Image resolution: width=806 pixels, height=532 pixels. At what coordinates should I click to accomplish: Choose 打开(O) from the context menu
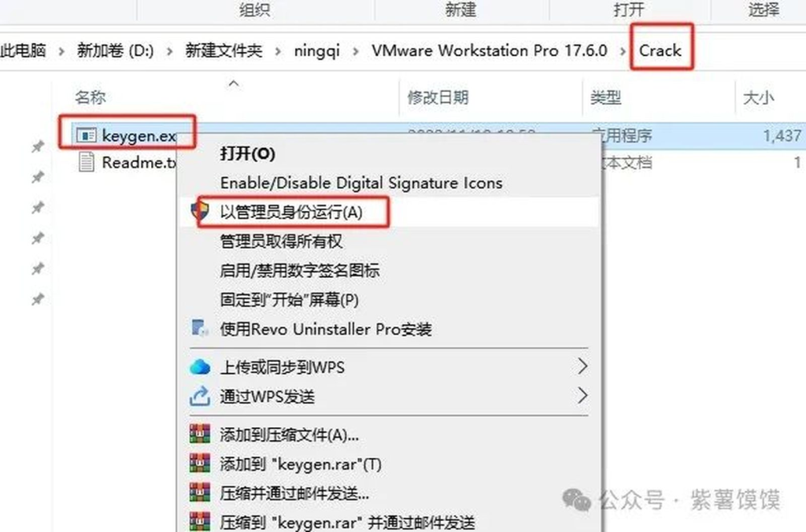(x=248, y=153)
